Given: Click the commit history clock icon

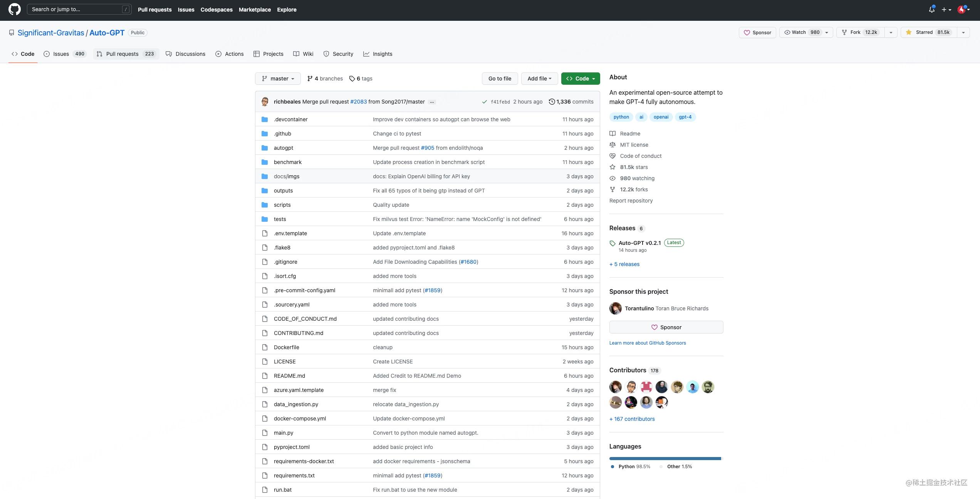Looking at the screenshot, I should [552, 102].
